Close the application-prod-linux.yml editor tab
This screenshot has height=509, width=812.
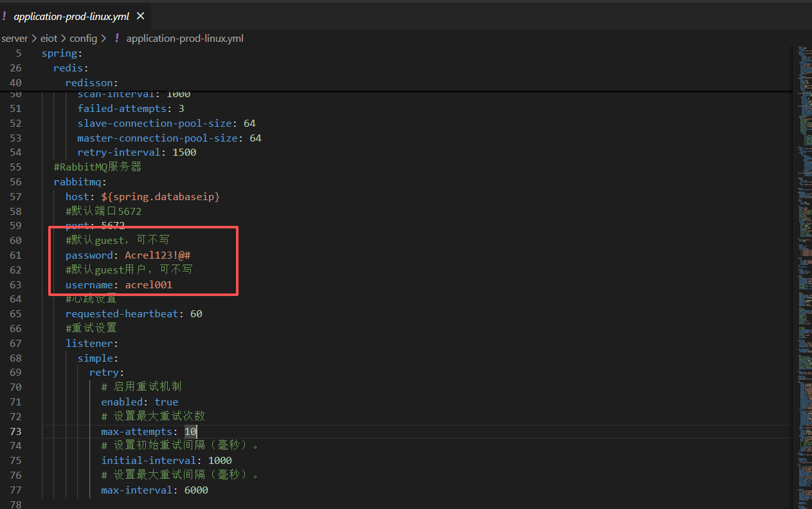pos(140,16)
